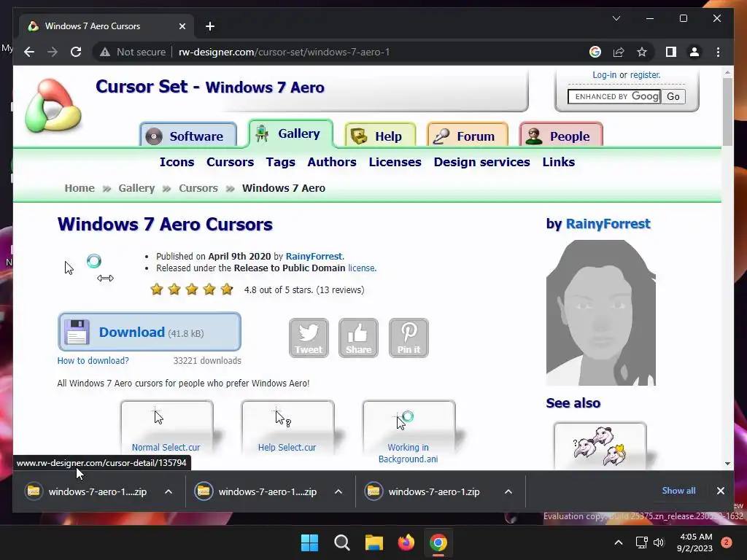Screen dimensions: 747x560
Task: Open the People tab
Action: click(561, 136)
